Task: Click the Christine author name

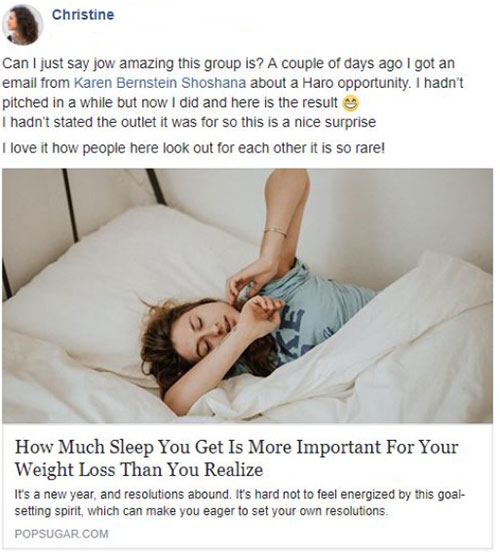Action: coord(83,15)
